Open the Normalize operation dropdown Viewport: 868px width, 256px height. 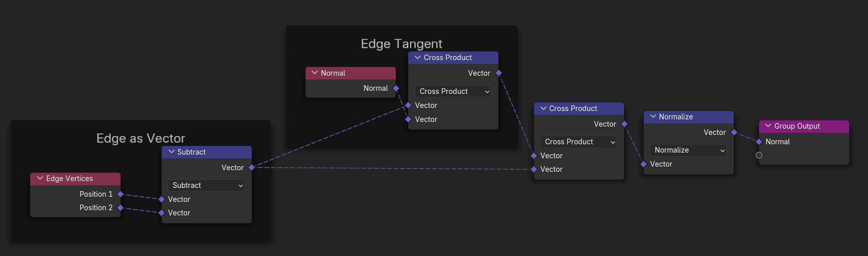688,150
